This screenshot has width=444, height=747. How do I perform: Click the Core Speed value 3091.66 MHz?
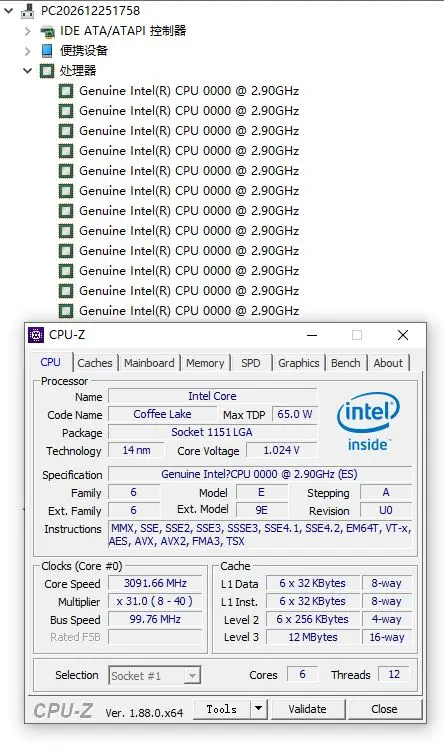coord(155,583)
